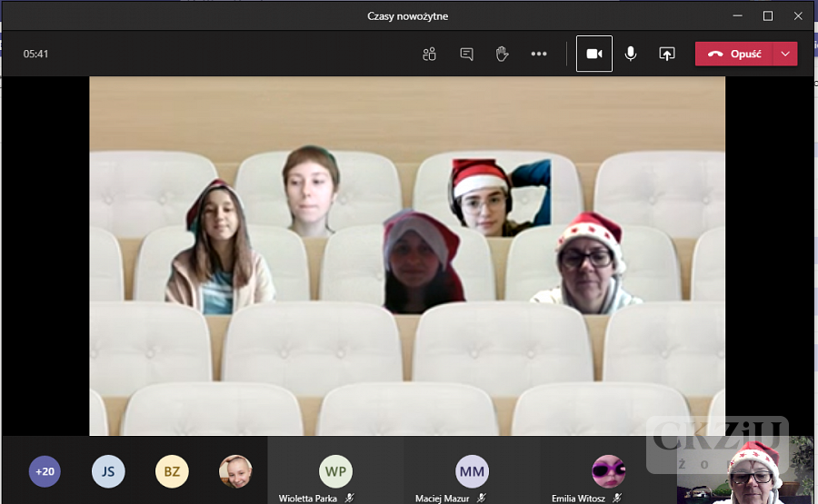Click the Together mode main video stage
Image resolution: width=818 pixels, height=504 pixels.
pos(407,256)
